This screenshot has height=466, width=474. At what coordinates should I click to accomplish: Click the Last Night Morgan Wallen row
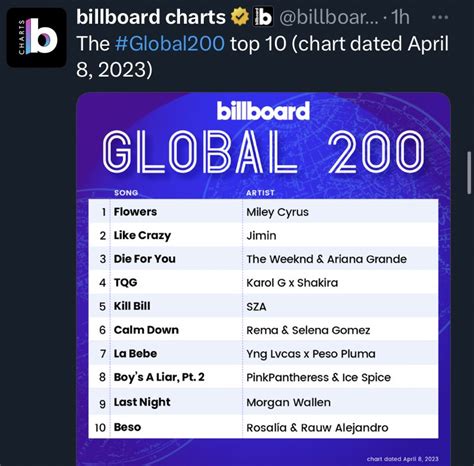(263, 402)
